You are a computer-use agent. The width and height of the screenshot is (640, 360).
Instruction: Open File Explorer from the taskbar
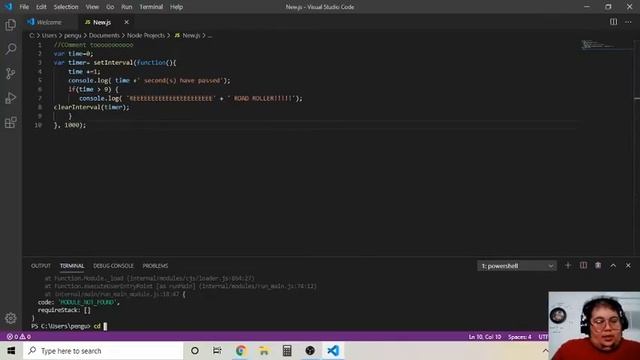(x=264, y=351)
